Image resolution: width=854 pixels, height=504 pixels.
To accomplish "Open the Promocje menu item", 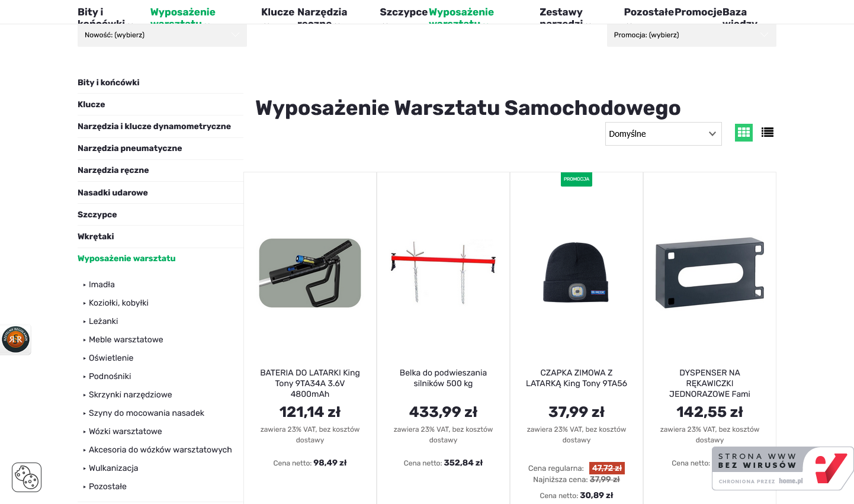I will (x=699, y=11).
